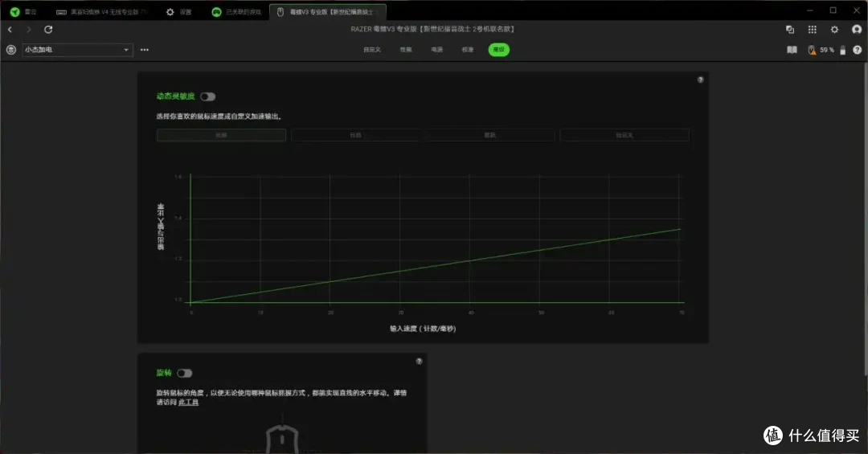Open the three-dot profile options menu
The height and width of the screenshot is (454, 868).
(x=145, y=50)
